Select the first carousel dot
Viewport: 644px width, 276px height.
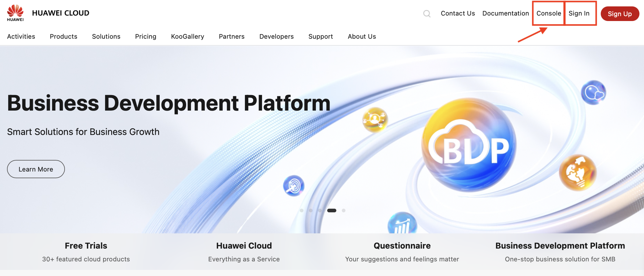(x=302, y=211)
